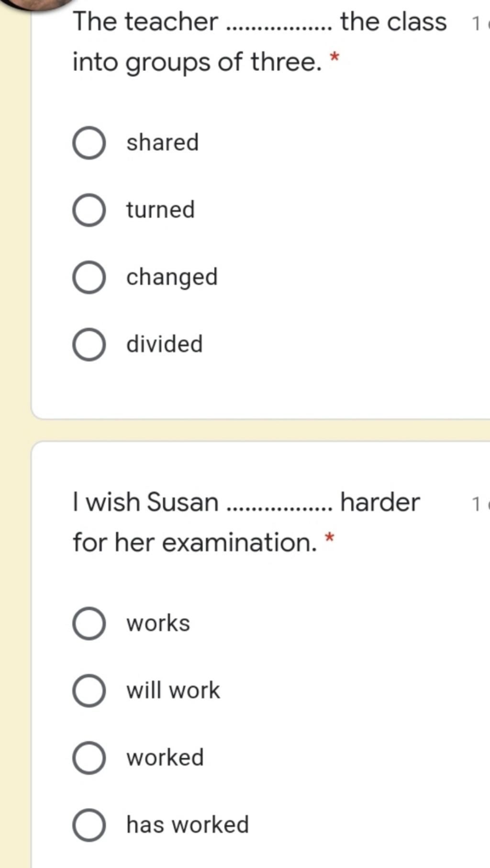Select the 'works' radio button circle

click(89, 623)
